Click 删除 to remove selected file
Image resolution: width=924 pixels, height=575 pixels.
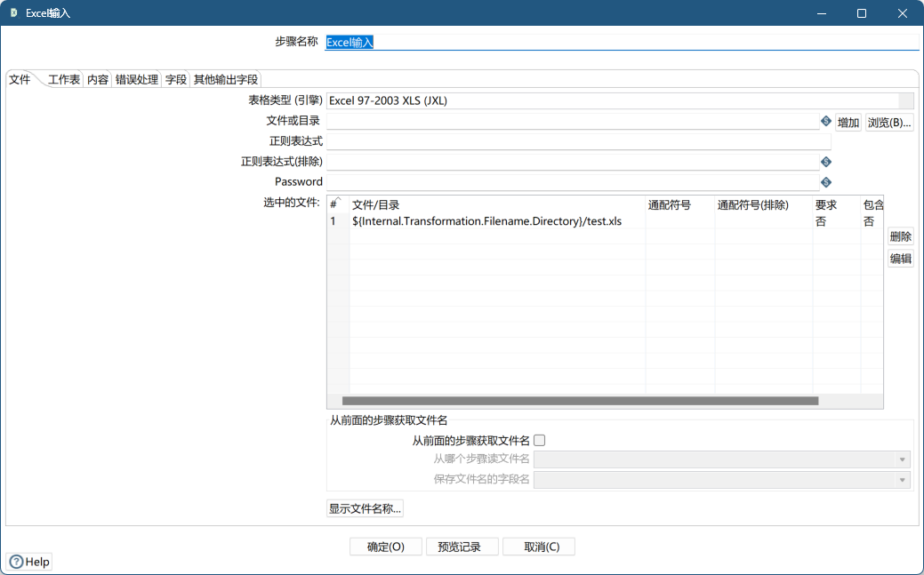tap(900, 236)
